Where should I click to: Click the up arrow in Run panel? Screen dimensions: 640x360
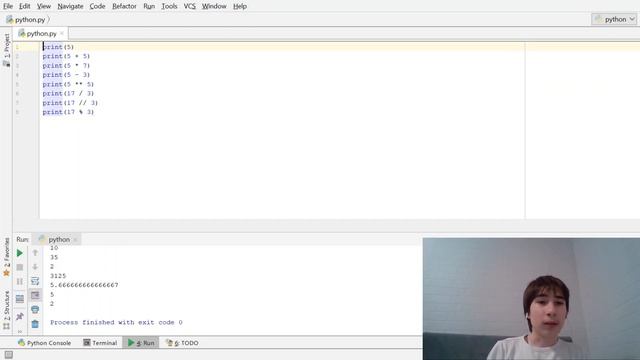35,253
